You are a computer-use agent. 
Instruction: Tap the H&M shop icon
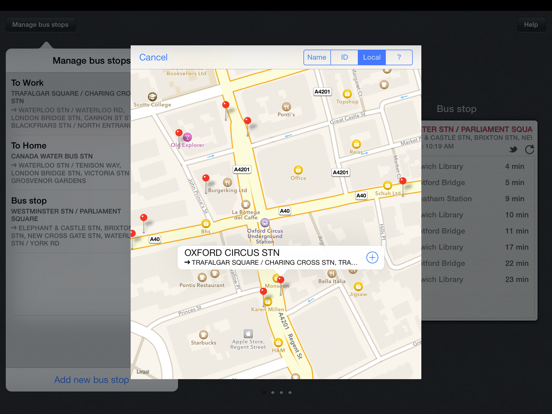[278, 342]
